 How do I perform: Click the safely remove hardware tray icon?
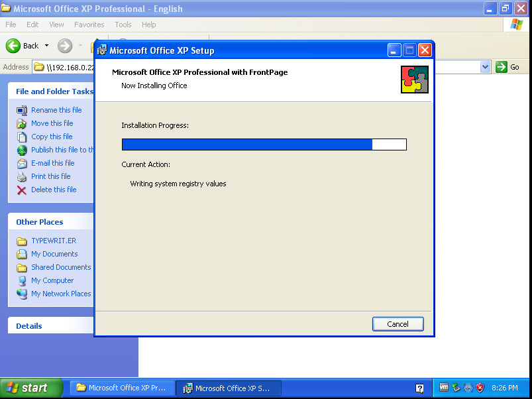456,387
